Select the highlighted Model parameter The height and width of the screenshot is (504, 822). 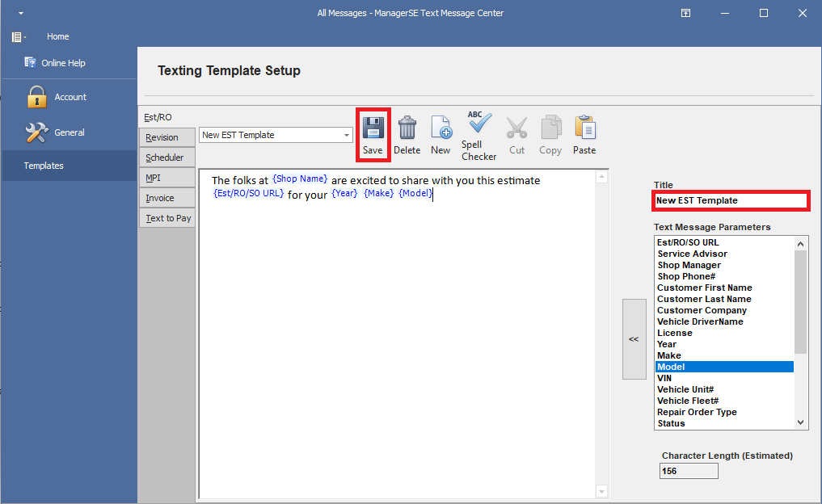click(x=724, y=367)
